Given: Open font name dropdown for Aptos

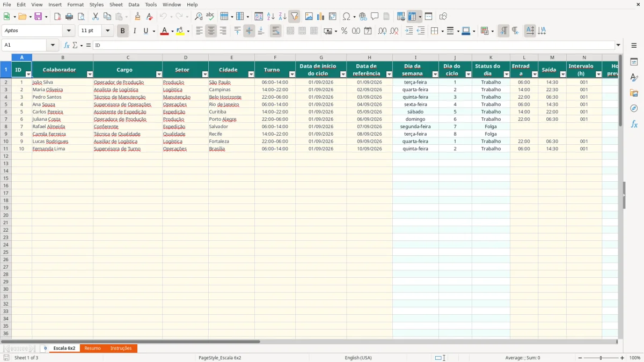Looking at the screenshot, I should [69, 31].
